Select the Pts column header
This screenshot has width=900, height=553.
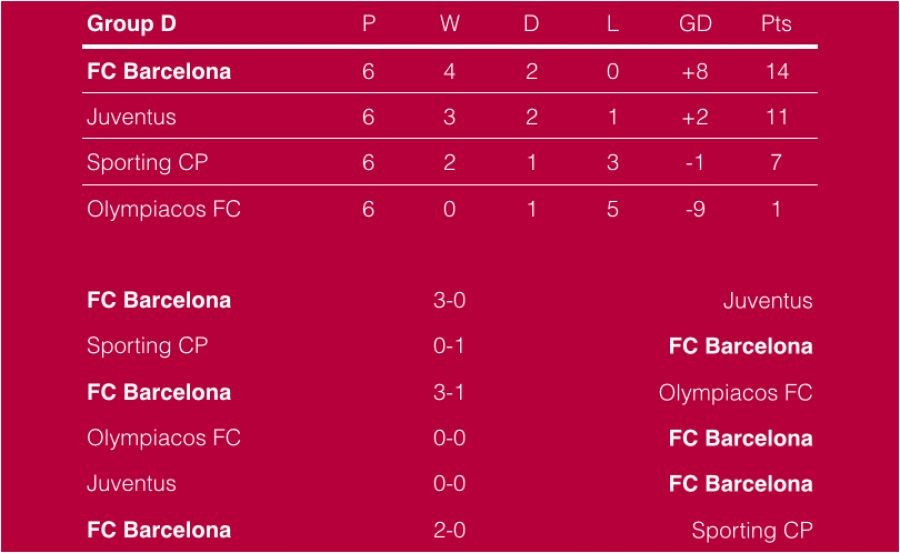coord(776,24)
